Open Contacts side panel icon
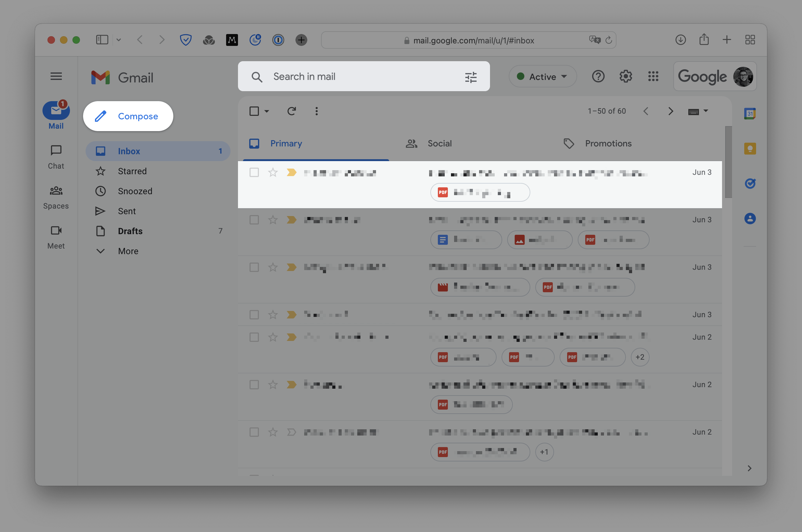The width and height of the screenshot is (802, 532). point(750,219)
